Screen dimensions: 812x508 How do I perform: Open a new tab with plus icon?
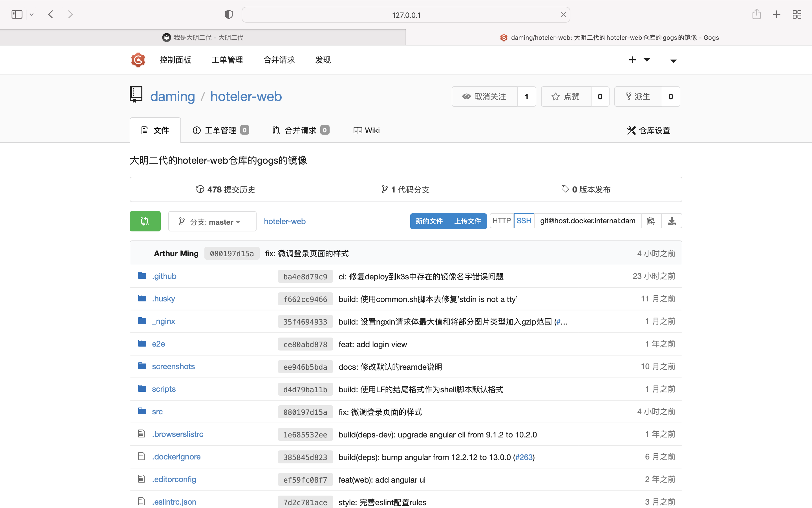(776, 14)
